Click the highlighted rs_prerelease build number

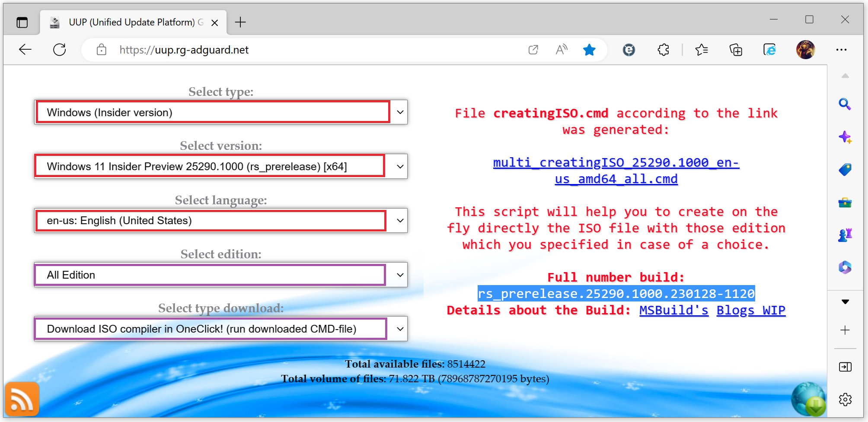616,294
